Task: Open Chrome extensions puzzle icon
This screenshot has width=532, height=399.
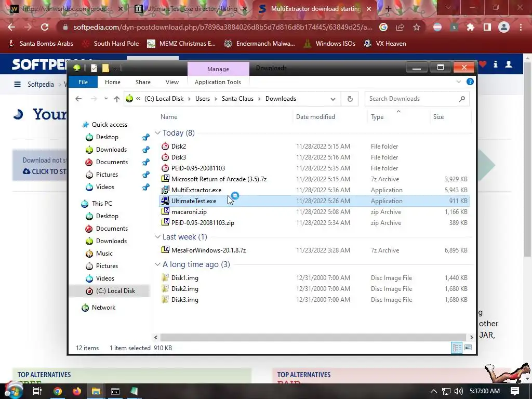Action: pyautogui.click(x=470, y=27)
